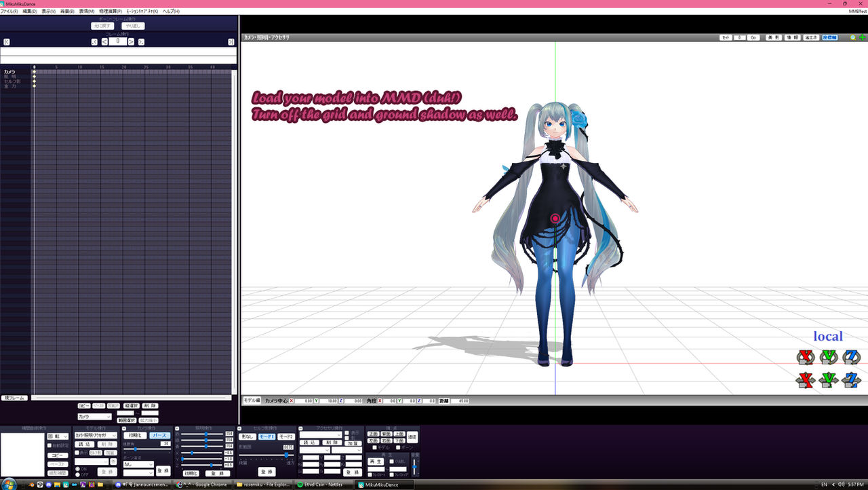Screen dimensions: 868x490
Task: Go to next keyframe
Action: tap(141, 42)
